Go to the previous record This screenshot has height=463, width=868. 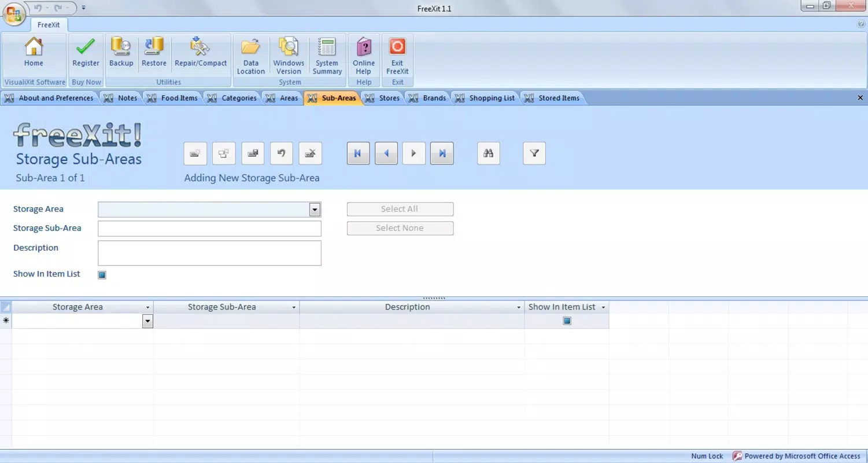(386, 153)
